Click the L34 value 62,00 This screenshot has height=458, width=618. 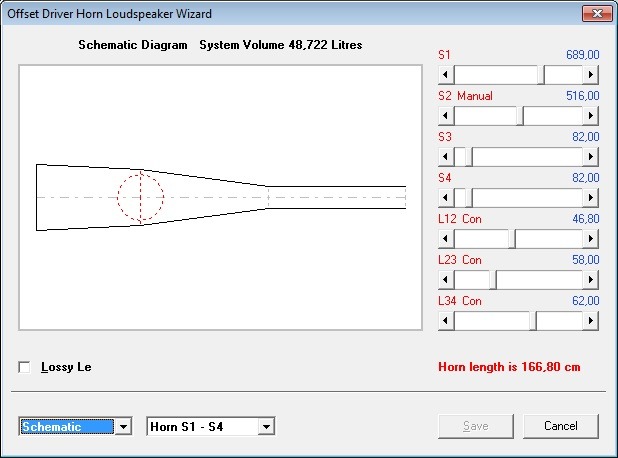click(586, 301)
